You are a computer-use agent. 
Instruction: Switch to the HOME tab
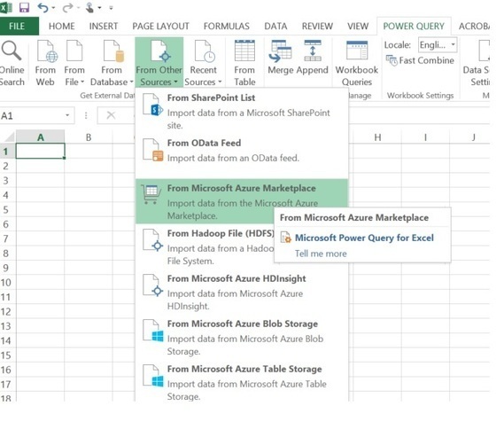(62, 26)
